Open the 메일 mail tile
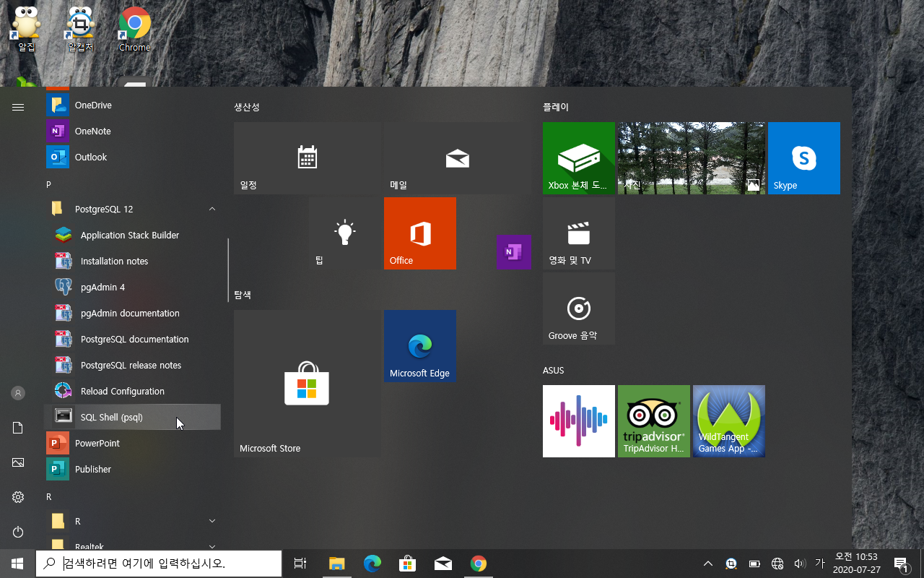This screenshot has width=924, height=578. [458, 158]
